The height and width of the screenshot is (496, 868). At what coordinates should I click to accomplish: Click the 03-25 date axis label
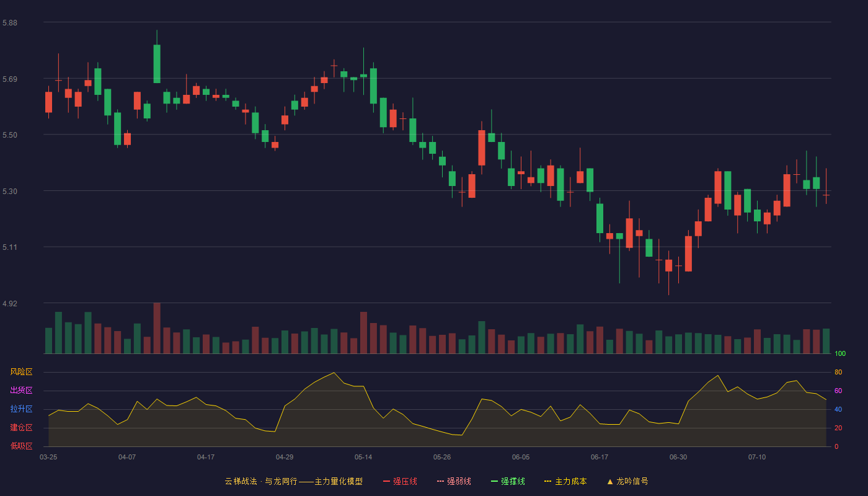pyautogui.click(x=48, y=457)
